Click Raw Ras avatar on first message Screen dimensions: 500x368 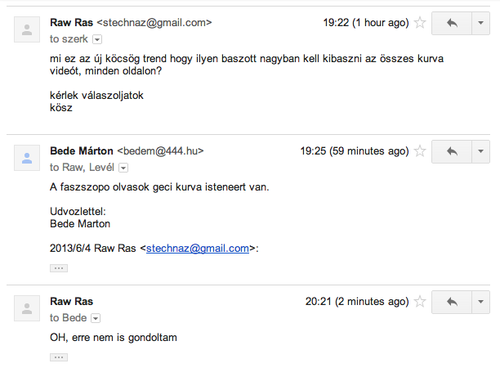pyautogui.click(x=27, y=30)
